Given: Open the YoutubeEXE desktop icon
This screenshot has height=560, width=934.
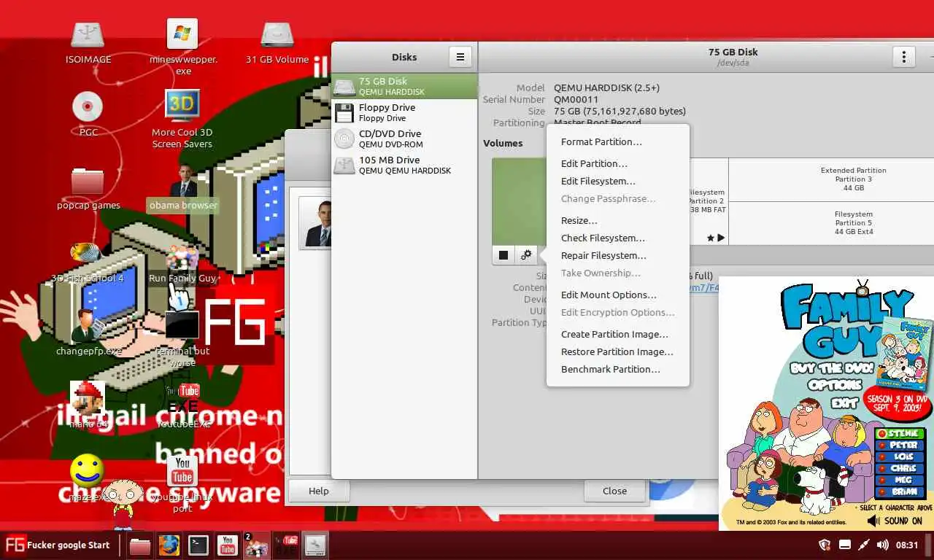Looking at the screenshot, I should click(x=183, y=405).
